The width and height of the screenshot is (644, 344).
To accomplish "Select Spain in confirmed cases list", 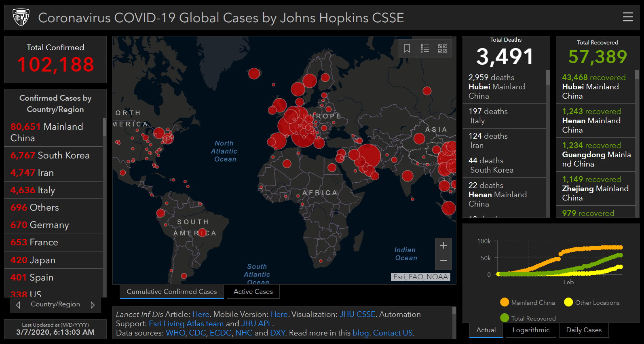I will tap(53, 277).
